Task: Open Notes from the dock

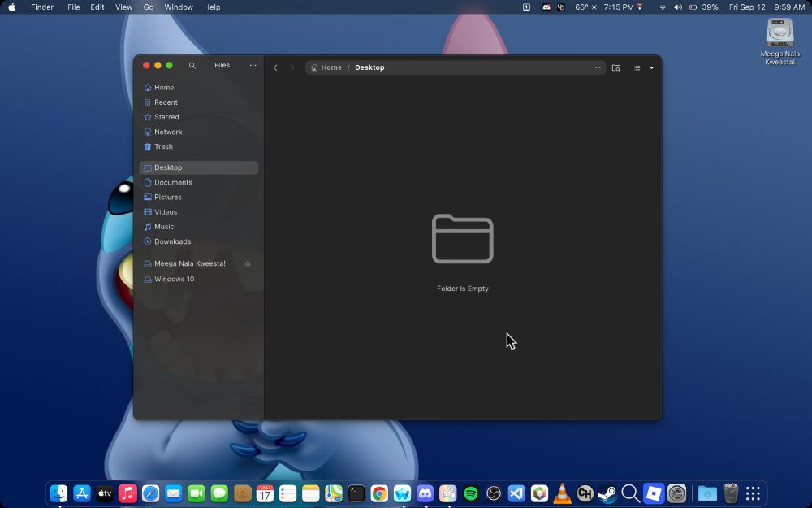Action: pyautogui.click(x=311, y=493)
